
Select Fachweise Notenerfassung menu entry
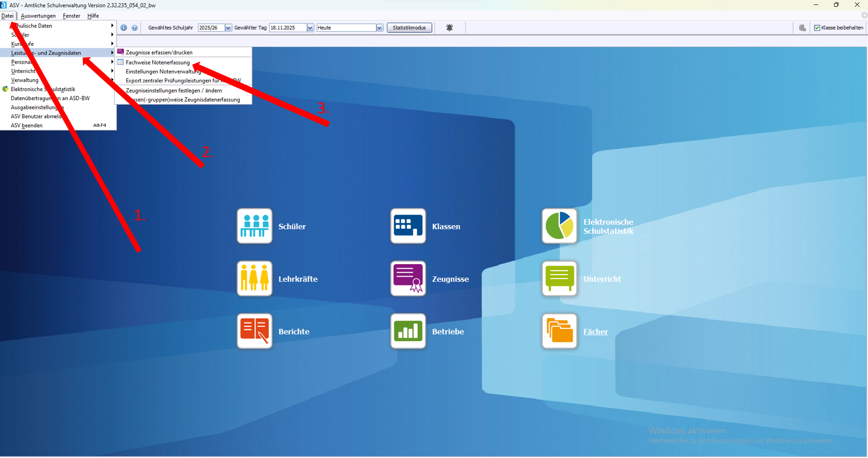[158, 62]
